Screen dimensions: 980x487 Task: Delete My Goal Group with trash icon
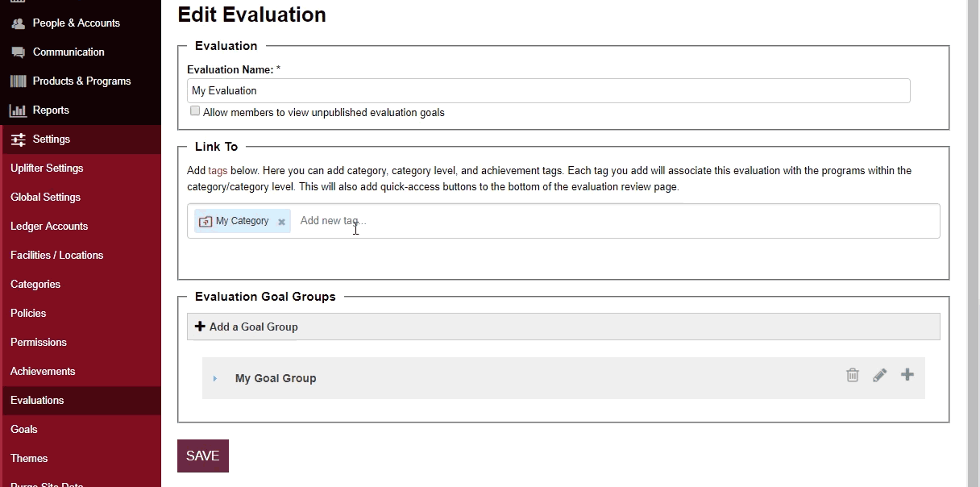[x=852, y=375]
